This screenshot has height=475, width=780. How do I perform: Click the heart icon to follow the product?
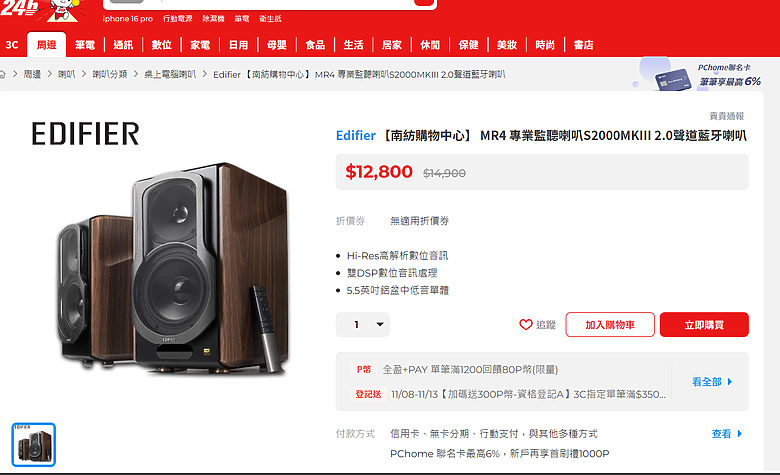(x=526, y=325)
